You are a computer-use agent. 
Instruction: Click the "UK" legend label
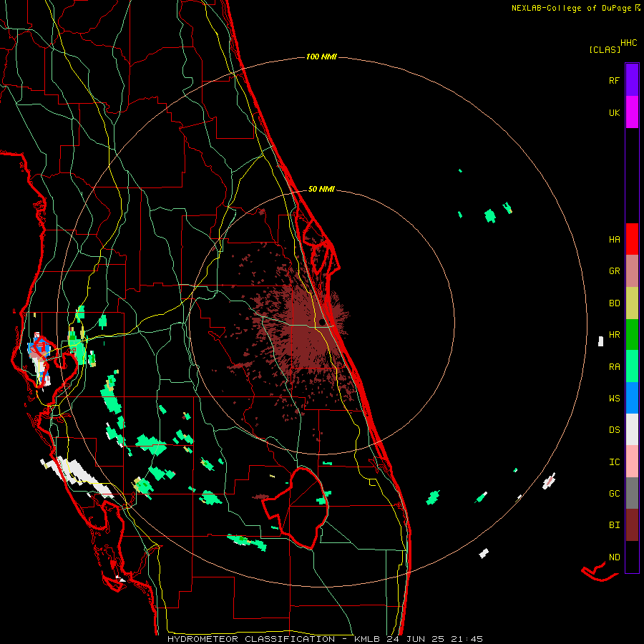pos(614,112)
